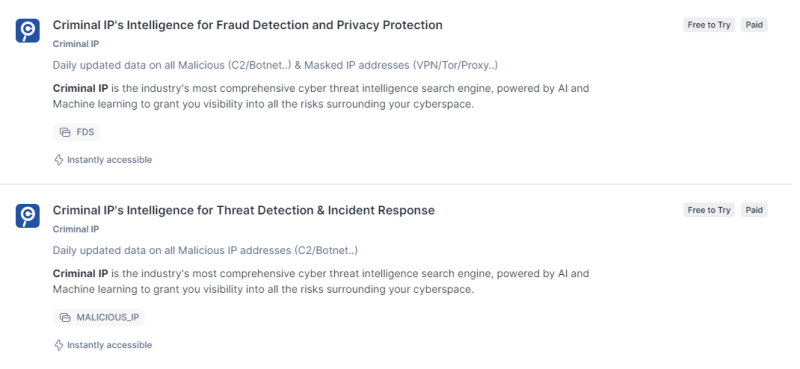Image resolution: width=800 pixels, height=369 pixels.
Task: Click the bold Criminal IP text in the Fraud Detection description
Action: tap(81, 88)
